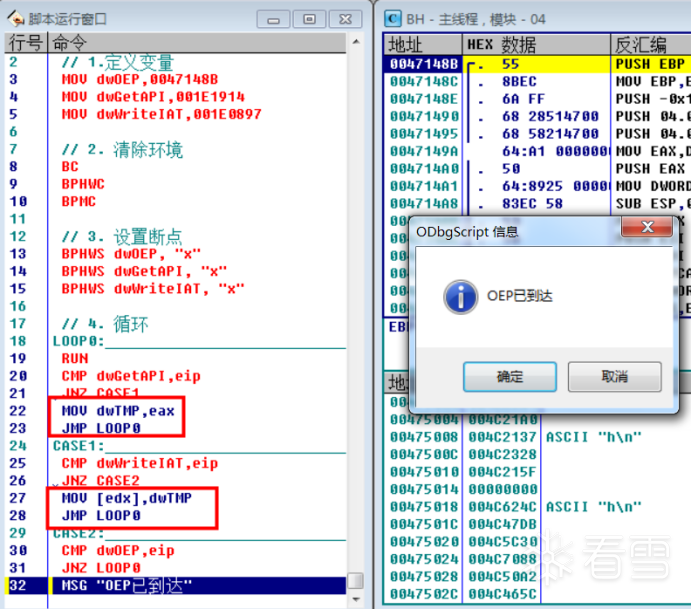
Task: Click the script window scrollbar thumb
Action: 356,580
